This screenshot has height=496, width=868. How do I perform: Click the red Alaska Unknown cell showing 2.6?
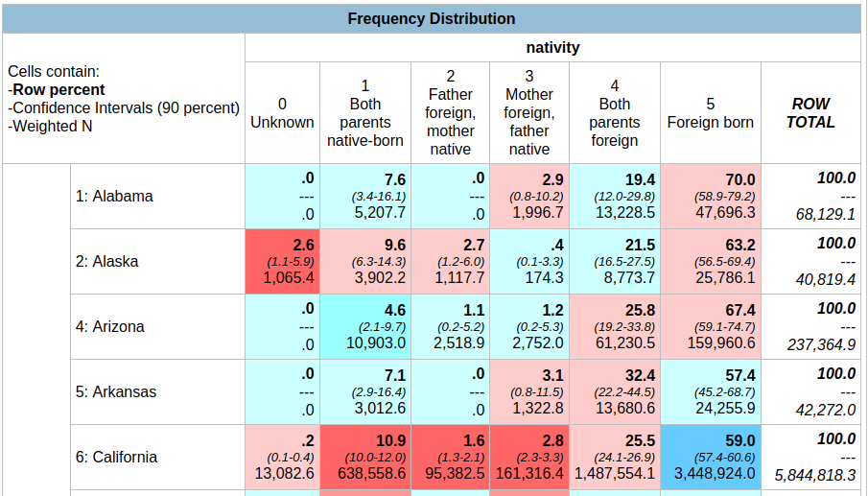click(x=282, y=262)
